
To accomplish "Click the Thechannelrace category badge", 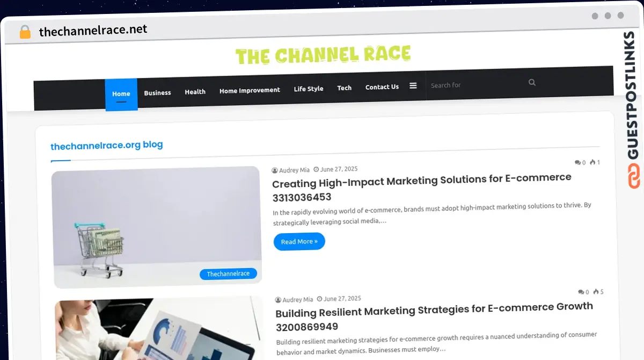I will [229, 274].
